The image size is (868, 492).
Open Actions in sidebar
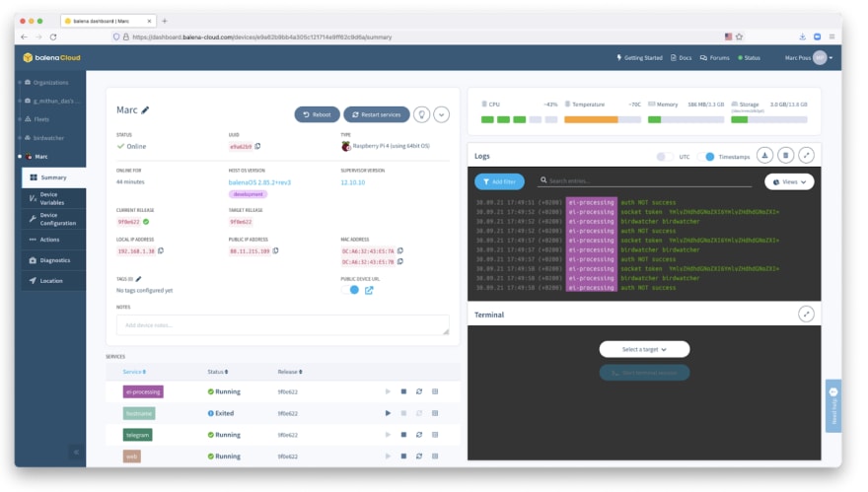click(x=53, y=240)
